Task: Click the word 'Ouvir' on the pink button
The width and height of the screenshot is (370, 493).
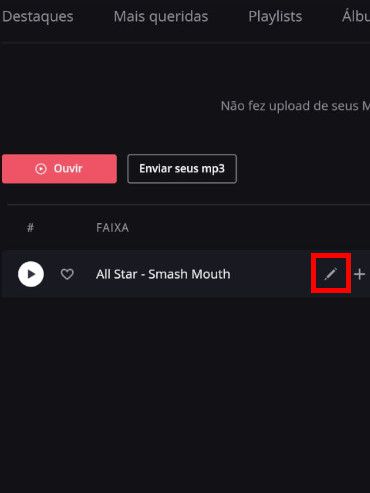Action: pyautogui.click(x=68, y=169)
